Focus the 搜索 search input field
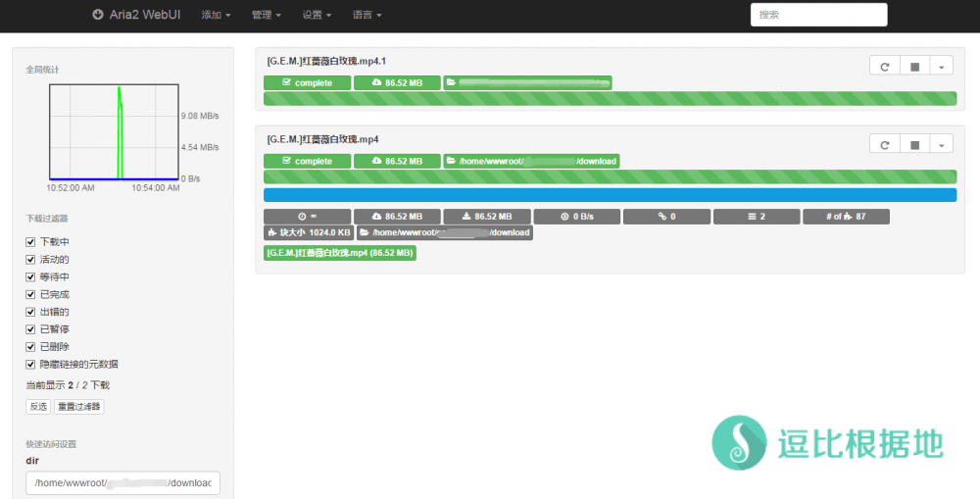 pyautogui.click(x=818, y=15)
